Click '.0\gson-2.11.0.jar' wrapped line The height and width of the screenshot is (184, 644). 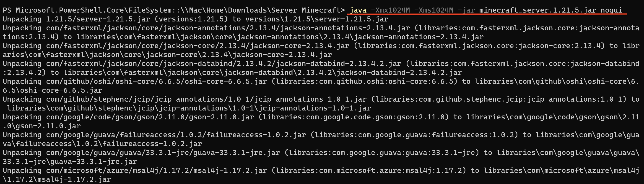(x=42, y=126)
